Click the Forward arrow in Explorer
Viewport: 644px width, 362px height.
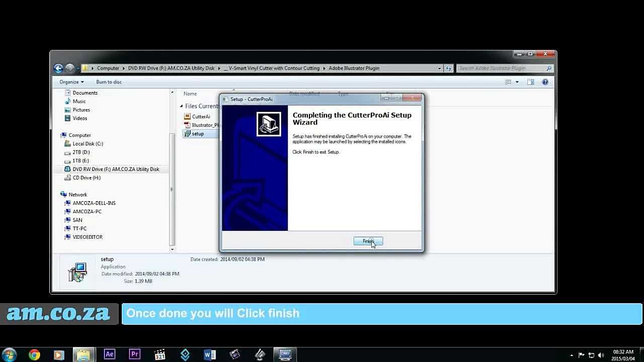tap(69, 68)
